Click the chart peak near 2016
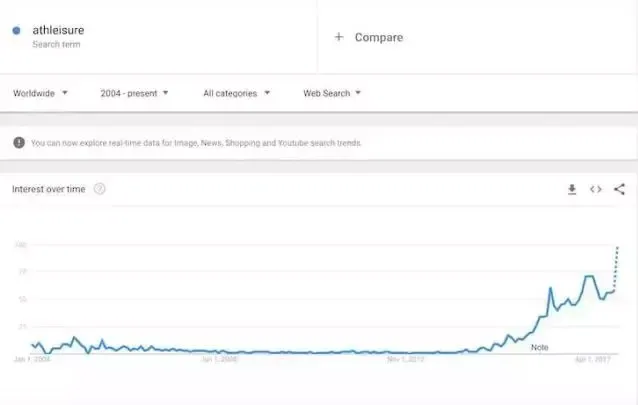Image resolution: width=638 pixels, height=405 pixels. pyautogui.click(x=551, y=288)
